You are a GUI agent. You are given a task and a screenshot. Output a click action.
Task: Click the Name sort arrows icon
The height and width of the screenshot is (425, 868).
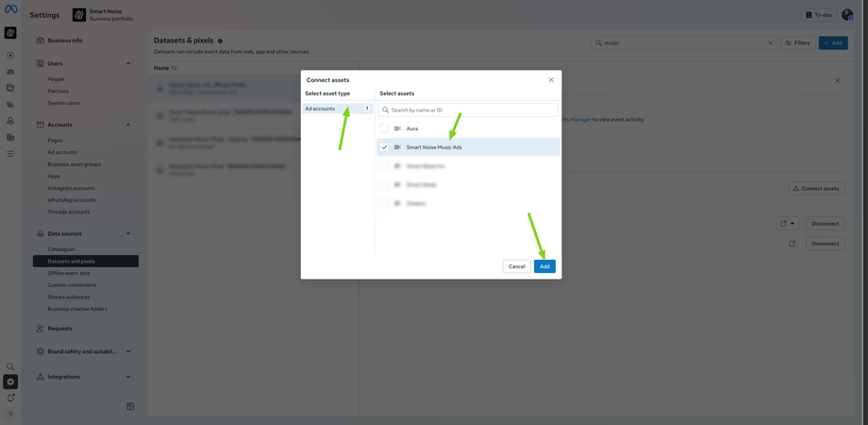(175, 68)
